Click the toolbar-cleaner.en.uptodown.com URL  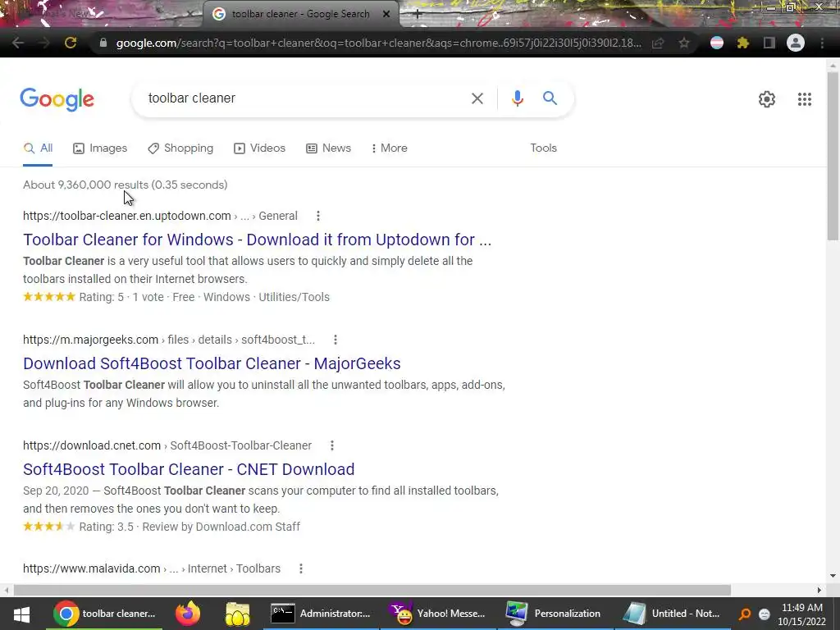pos(127,216)
